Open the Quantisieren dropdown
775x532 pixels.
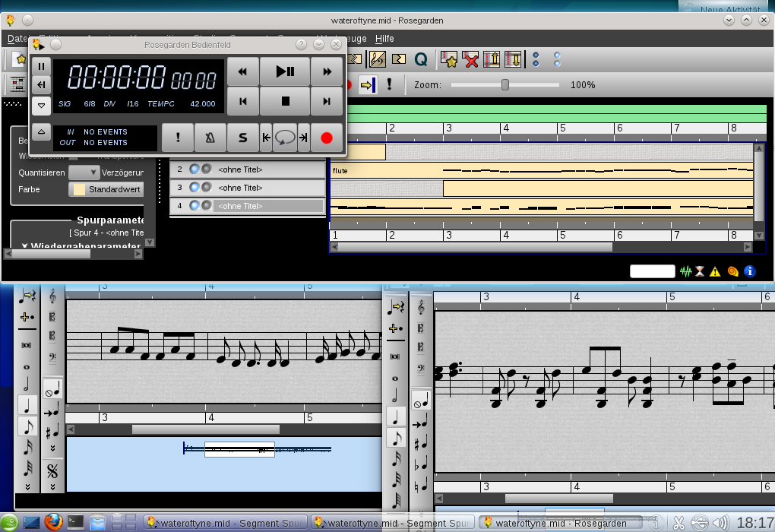point(84,173)
